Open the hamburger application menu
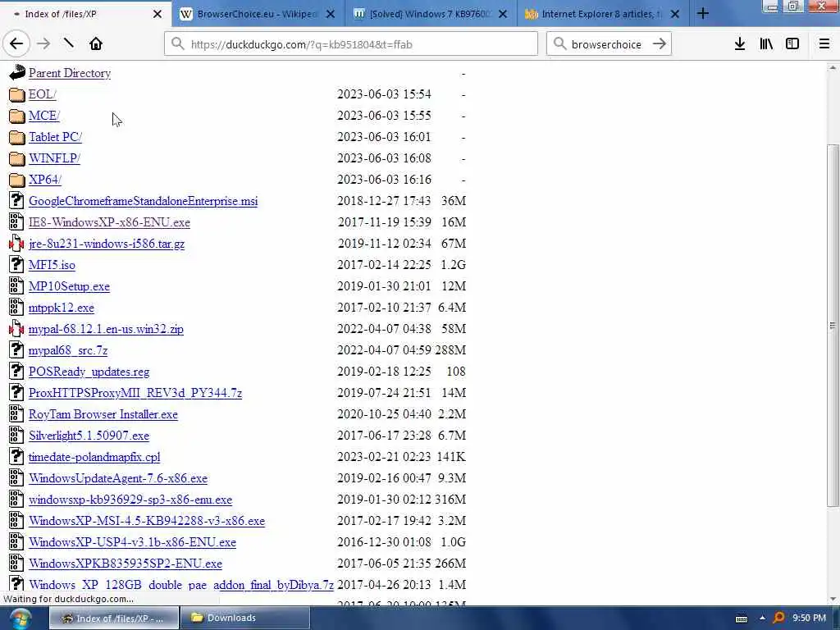This screenshot has width=840, height=630. tap(824, 44)
